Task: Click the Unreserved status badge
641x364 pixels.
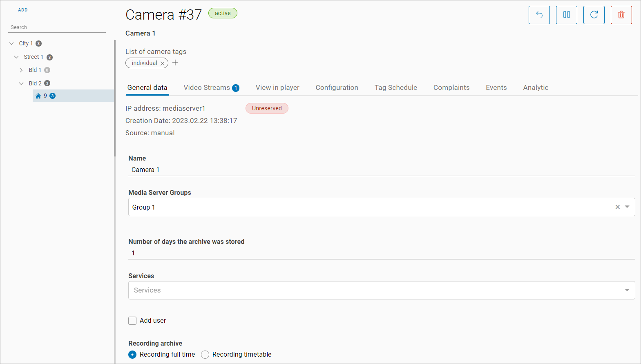Action: click(x=267, y=108)
